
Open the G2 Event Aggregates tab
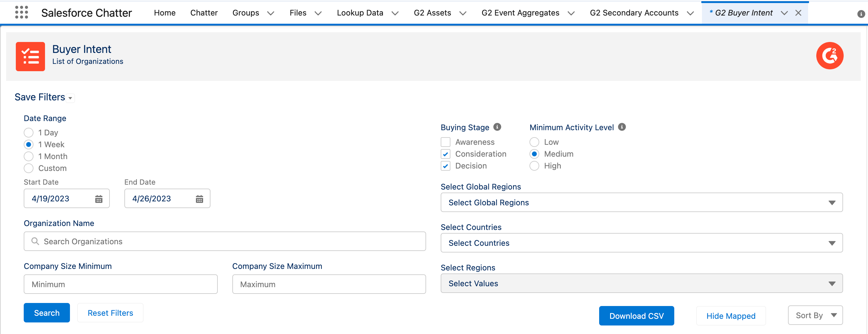(520, 13)
